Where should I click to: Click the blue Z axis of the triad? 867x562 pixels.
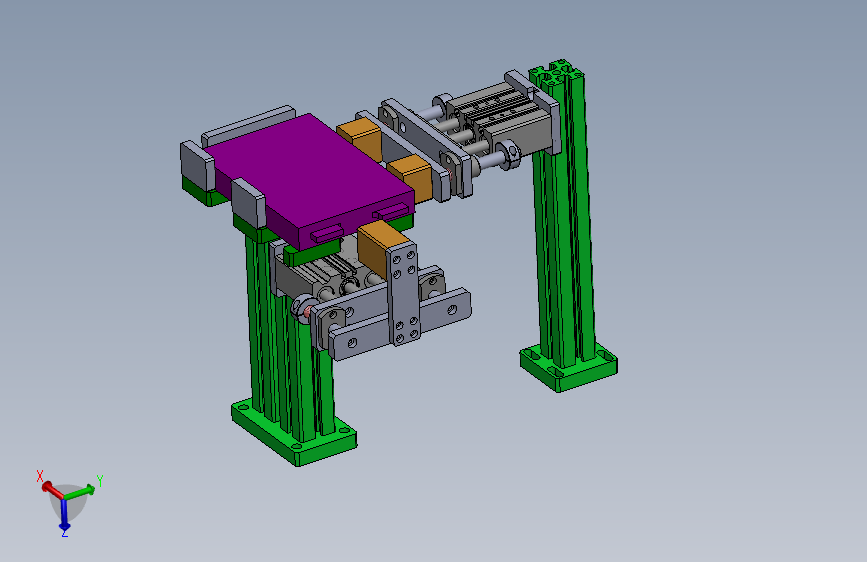click(x=64, y=514)
